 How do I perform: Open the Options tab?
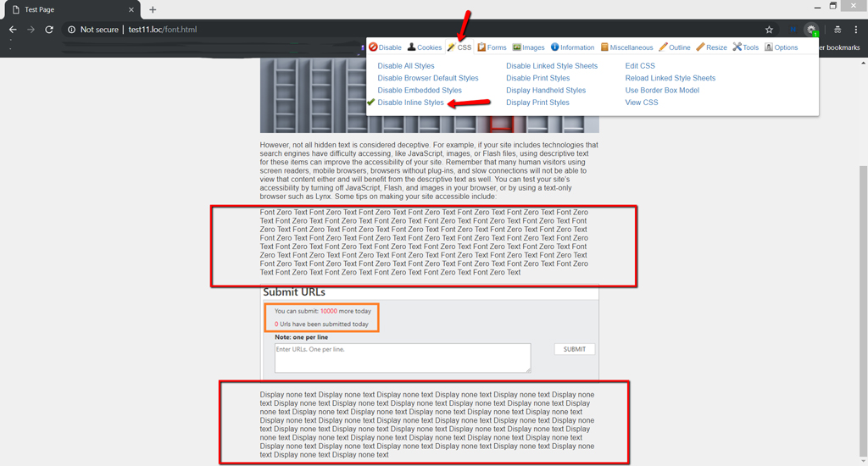[x=781, y=47]
